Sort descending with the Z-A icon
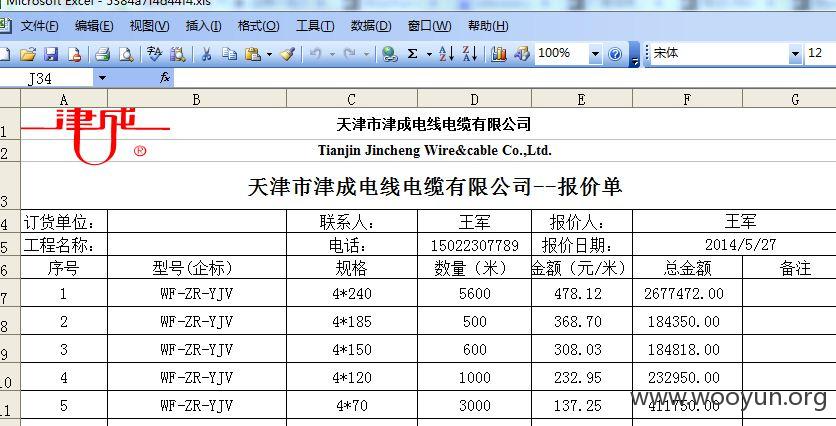This screenshot has height=426, width=836. [x=470, y=54]
